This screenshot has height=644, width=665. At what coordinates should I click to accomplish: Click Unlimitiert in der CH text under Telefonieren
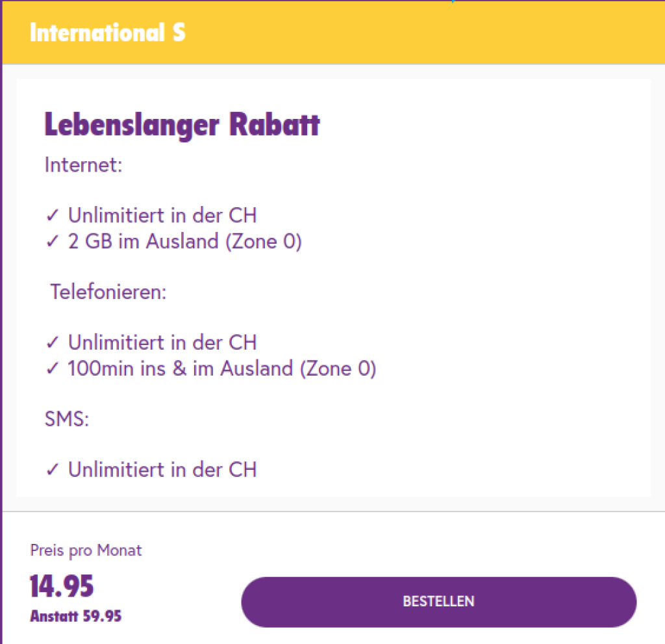162,342
